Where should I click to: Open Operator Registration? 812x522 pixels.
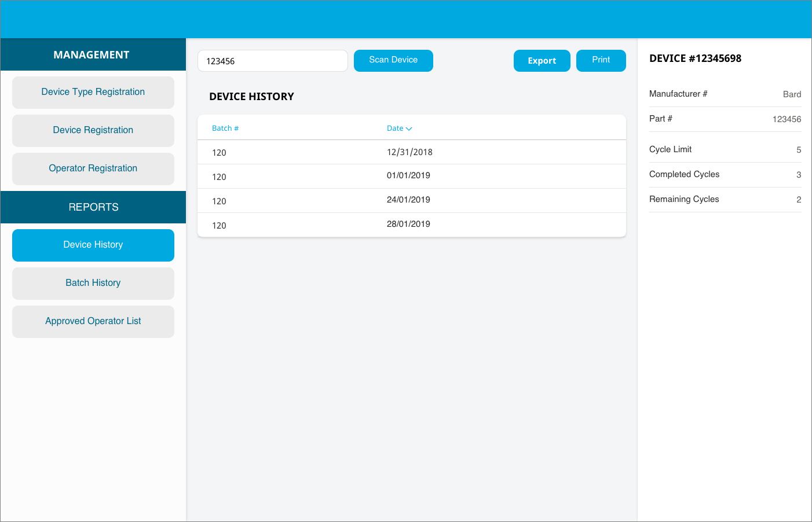(x=93, y=168)
